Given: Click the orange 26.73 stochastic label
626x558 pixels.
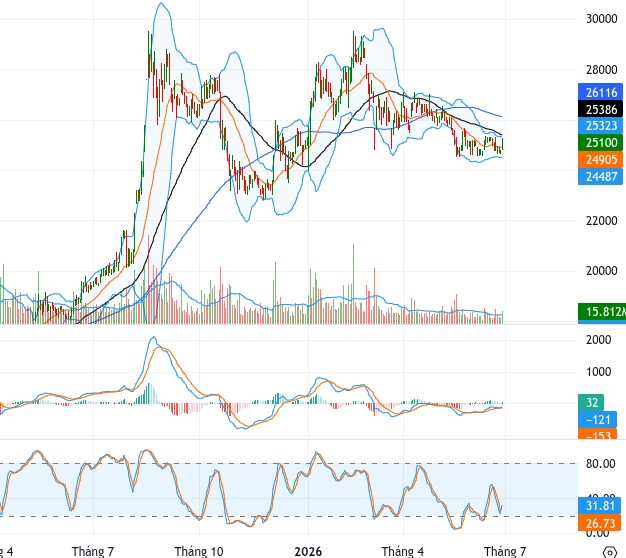Looking at the screenshot, I should (599, 523).
